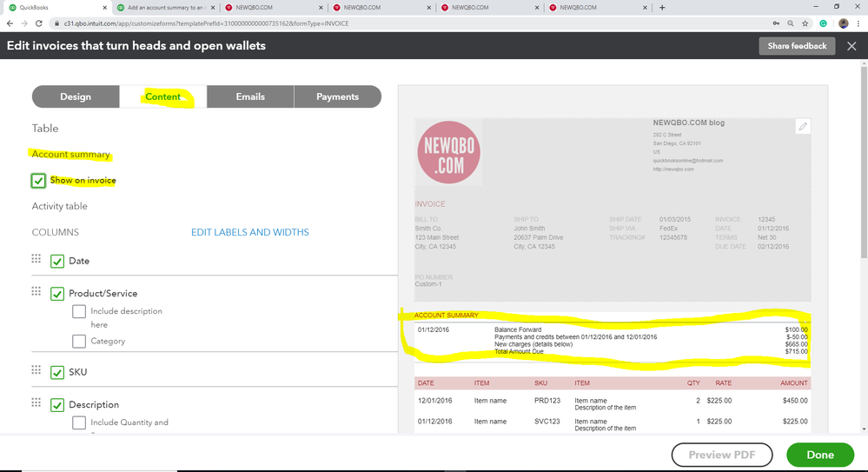
Task: Switch to the Emails tab
Action: click(250, 96)
